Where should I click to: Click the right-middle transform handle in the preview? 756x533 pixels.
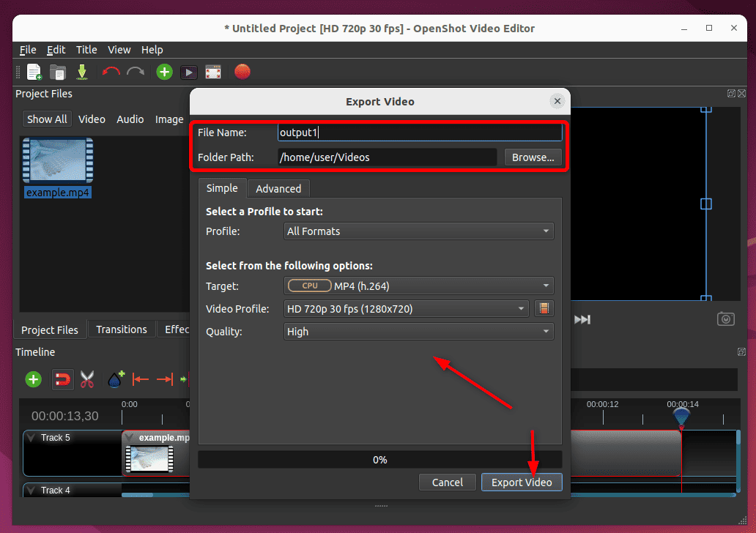[706, 204]
